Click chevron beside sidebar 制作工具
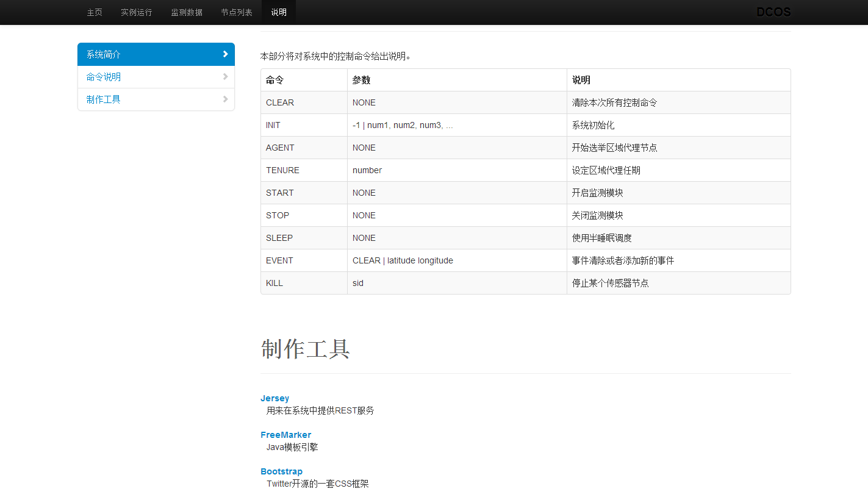 225,99
